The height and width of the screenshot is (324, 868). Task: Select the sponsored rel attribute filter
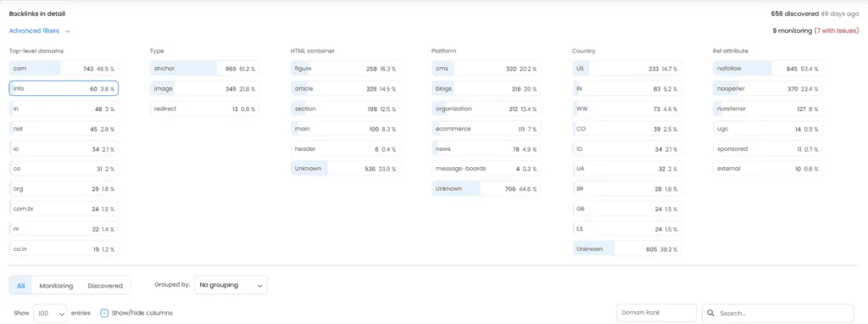pos(767,149)
